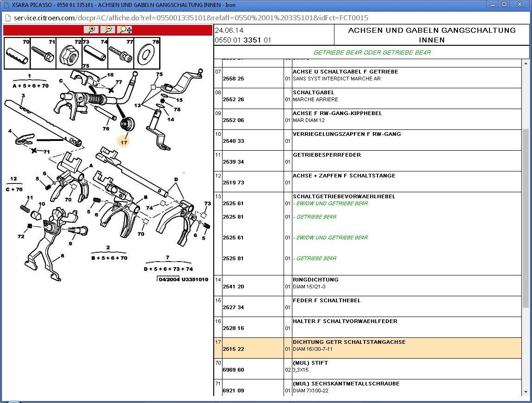The height and width of the screenshot is (403, 532).
Task: Click the scrollbar up arrow
Action: [526, 63]
